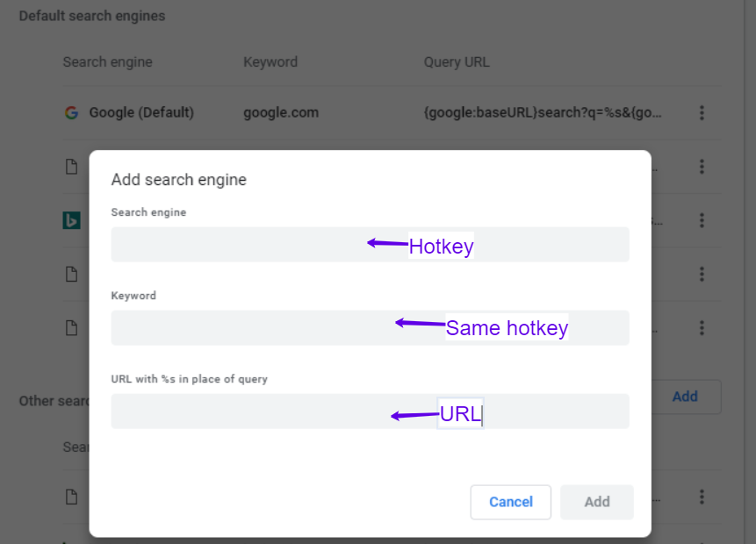This screenshot has height=544, width=756.
Task: Click the Bing logo icon
Action: pos(71,220)
